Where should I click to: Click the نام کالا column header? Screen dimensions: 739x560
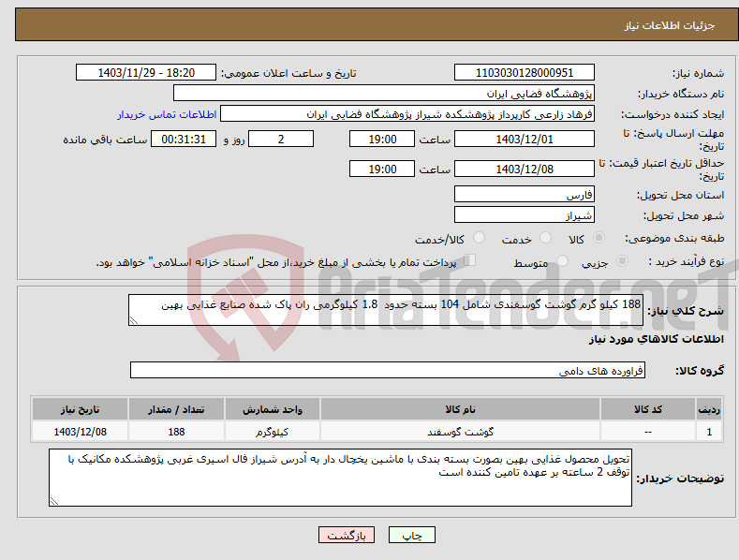460,409
